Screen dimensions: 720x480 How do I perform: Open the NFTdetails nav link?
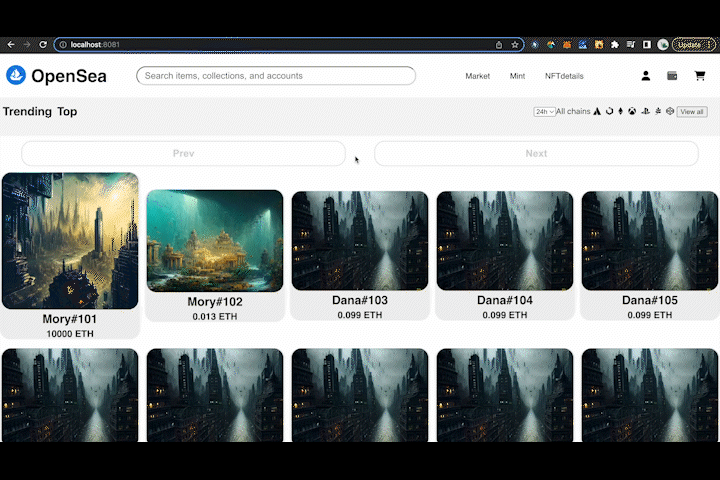[x=564, y=76]
